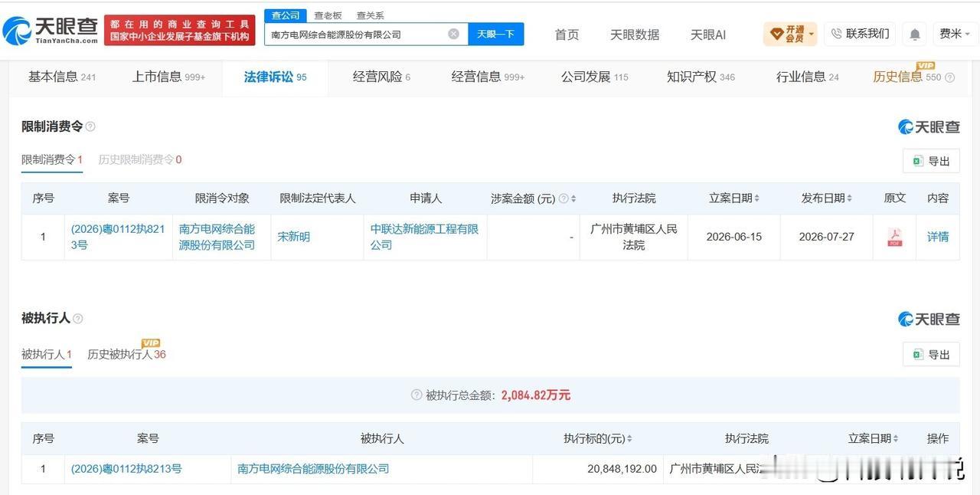Screen dimensions: 980x495
Task: Export the 限制消费令 table via 导出
Action: pos(931,161)
